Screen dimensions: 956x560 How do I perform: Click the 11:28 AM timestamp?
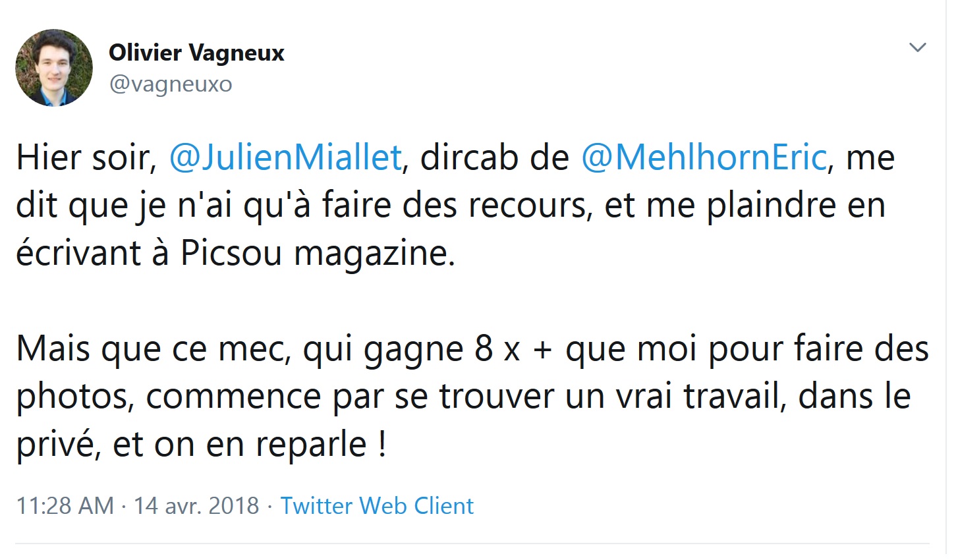coord(65,505)
